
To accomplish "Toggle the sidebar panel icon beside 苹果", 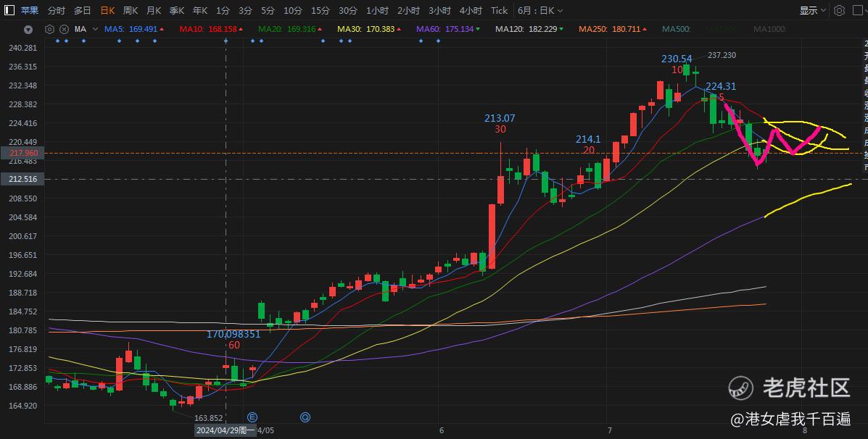I will coord(9,10).
